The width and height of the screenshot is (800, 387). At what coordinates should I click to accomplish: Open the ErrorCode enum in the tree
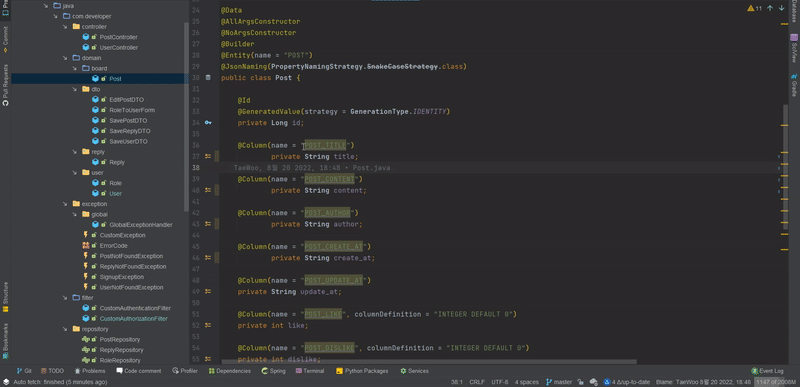pyautogui.click(x=113, y=246)
